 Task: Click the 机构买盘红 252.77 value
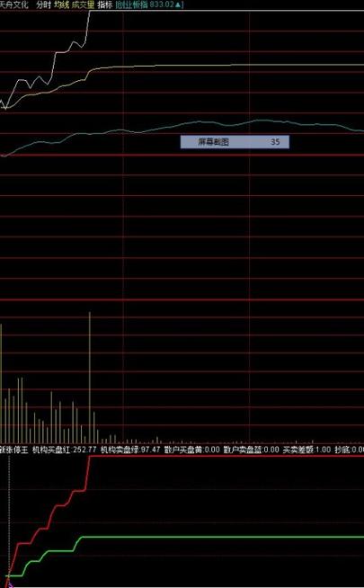[x=65, y=450]
